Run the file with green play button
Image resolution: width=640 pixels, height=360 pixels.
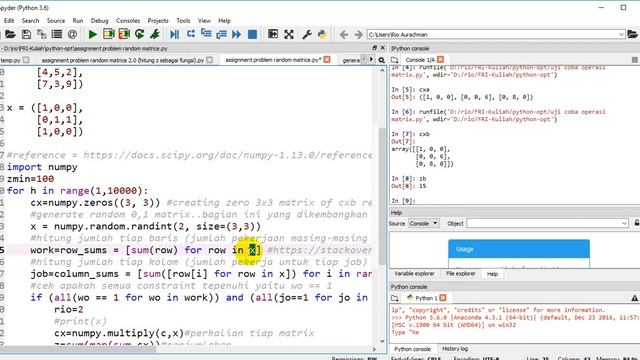point(93,34)
